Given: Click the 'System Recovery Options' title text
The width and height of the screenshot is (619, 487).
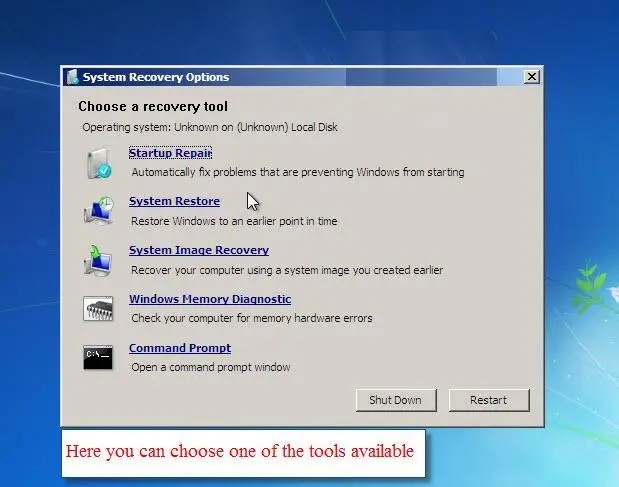Looking at the screenshot, I should [x=156, y=77].
